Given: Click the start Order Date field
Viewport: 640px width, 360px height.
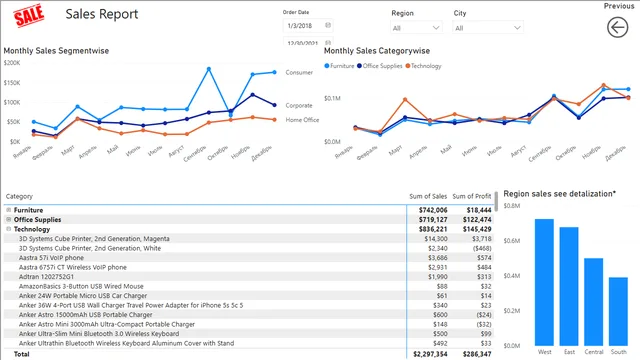Looking at the screenshot, I should (308, 25).
